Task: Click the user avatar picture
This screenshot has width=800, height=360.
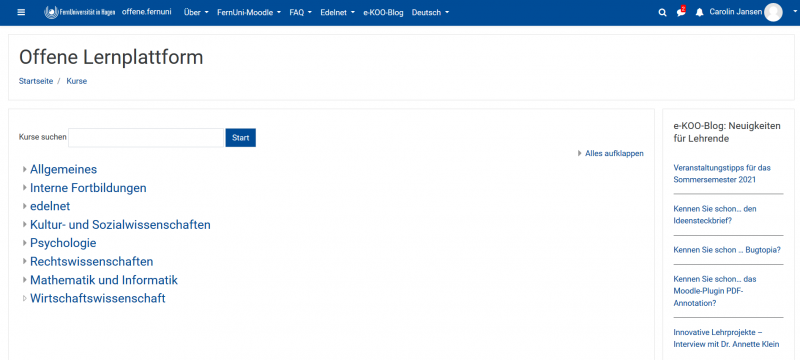Action: [x=773, y=12]
